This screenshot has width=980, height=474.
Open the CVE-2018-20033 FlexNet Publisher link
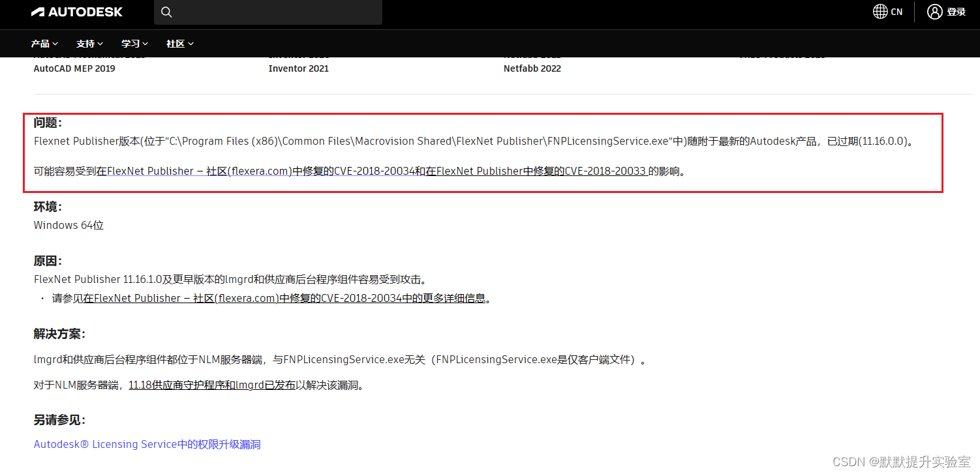point(536,172)
